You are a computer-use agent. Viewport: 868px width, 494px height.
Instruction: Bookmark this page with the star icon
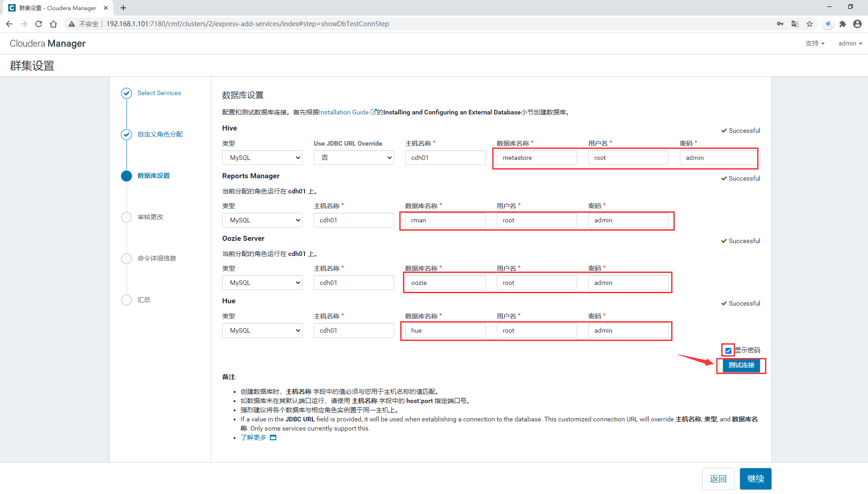(810, 24)
